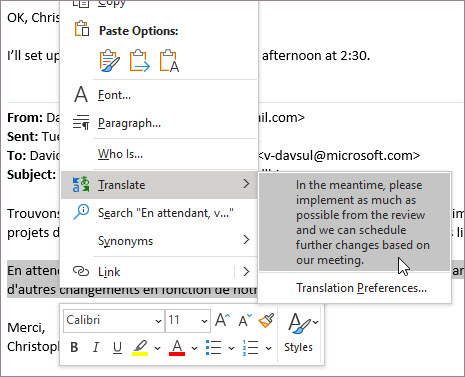Viewport: 465px width, 377px height.
Task: Click the Format Painter brush icon
Action: coord(266,321)
